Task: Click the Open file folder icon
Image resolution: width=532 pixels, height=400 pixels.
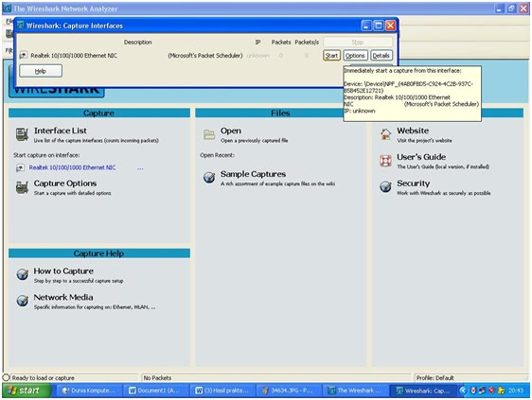Action: click(x=209, y=134)
